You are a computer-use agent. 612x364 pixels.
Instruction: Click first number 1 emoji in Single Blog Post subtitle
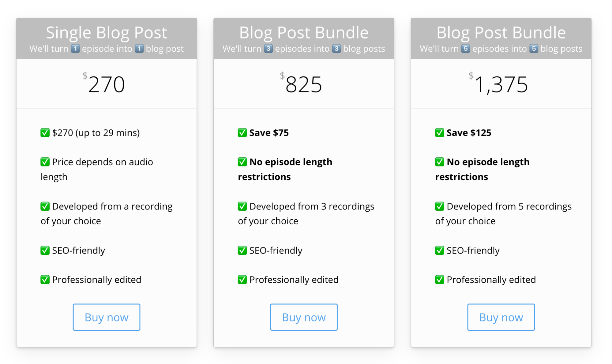pos(75,49)
